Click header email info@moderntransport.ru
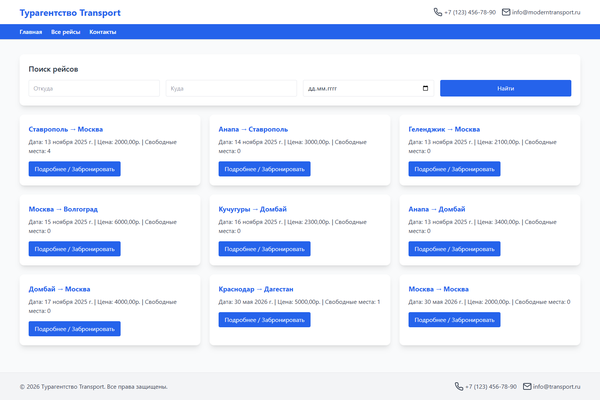 pyautogui.click(x=546, y=12)
